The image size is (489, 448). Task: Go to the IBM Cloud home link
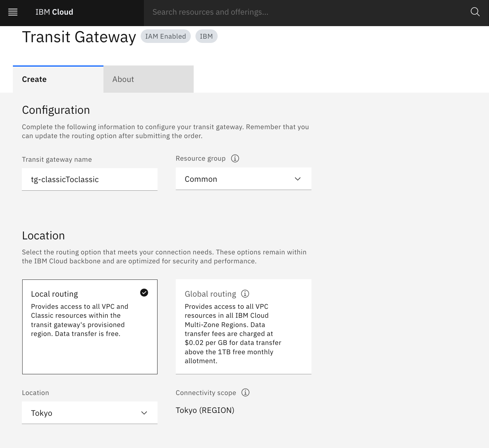[x=54, y=12]
